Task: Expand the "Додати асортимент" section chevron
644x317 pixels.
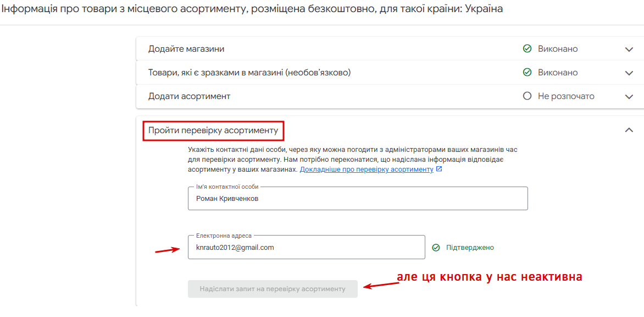Action: tap(629, 97)
